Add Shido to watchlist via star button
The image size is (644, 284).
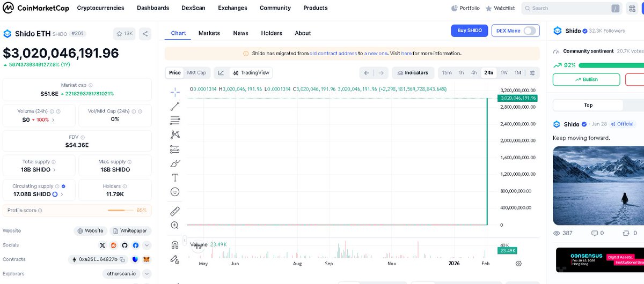tap(125, 34)
